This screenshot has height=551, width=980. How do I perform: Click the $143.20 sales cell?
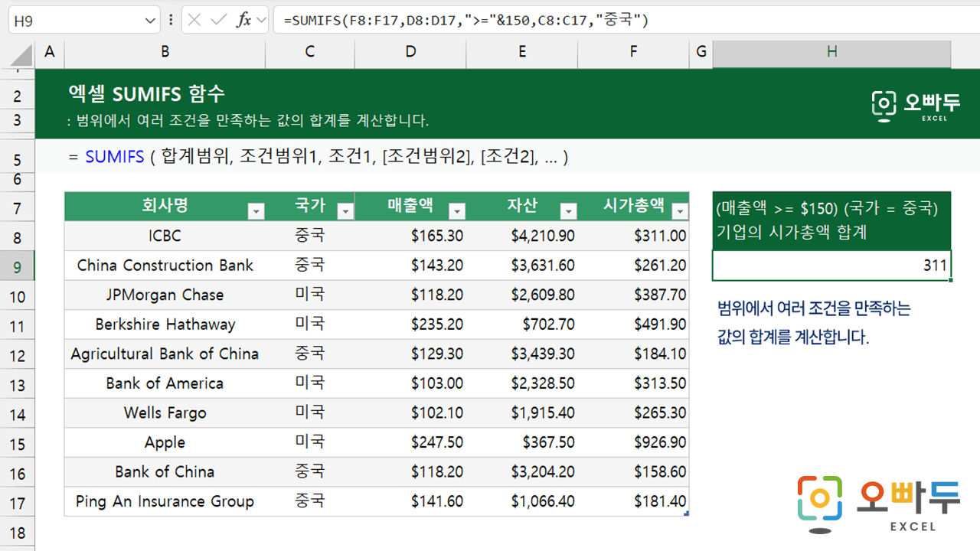click(x=411, y=266)
